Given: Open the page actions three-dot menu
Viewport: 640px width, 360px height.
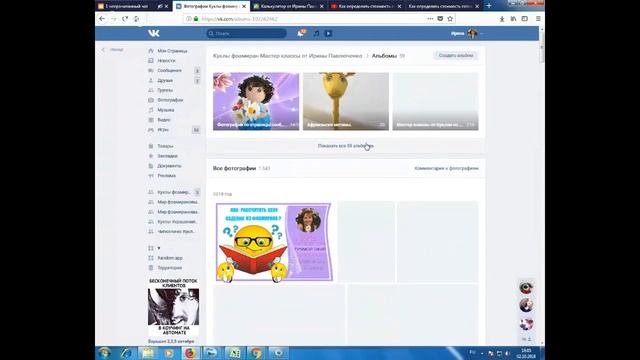Looking at the screenshot, I should 430,19.
